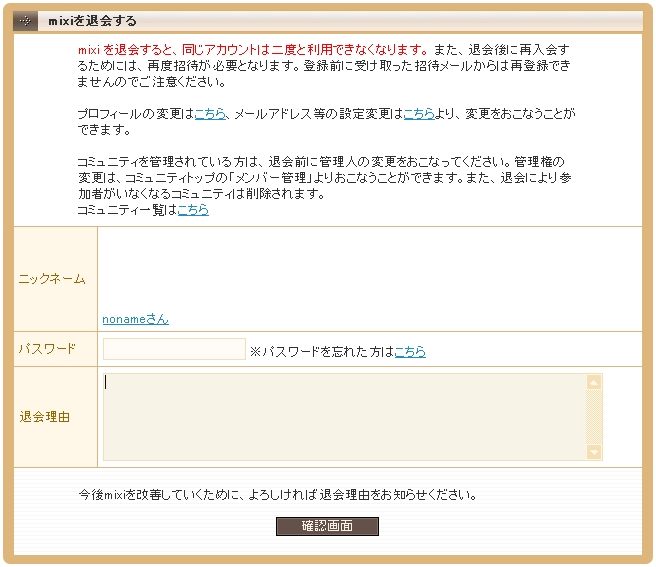The height and width of the screenshot is (567, 656).
Task: Focus the パスワード input field
Action: pos(174,349)
